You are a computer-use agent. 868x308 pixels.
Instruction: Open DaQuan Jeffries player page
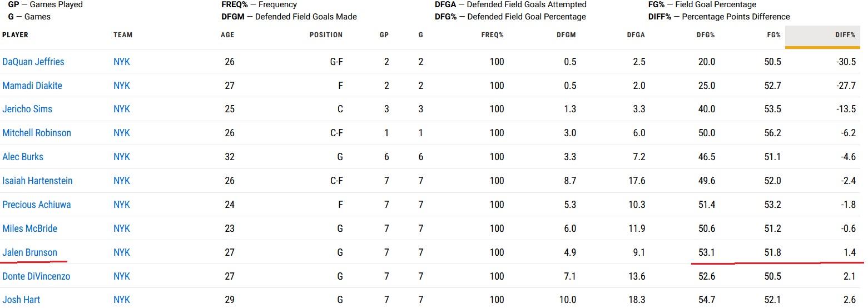[x=33, y=62]
